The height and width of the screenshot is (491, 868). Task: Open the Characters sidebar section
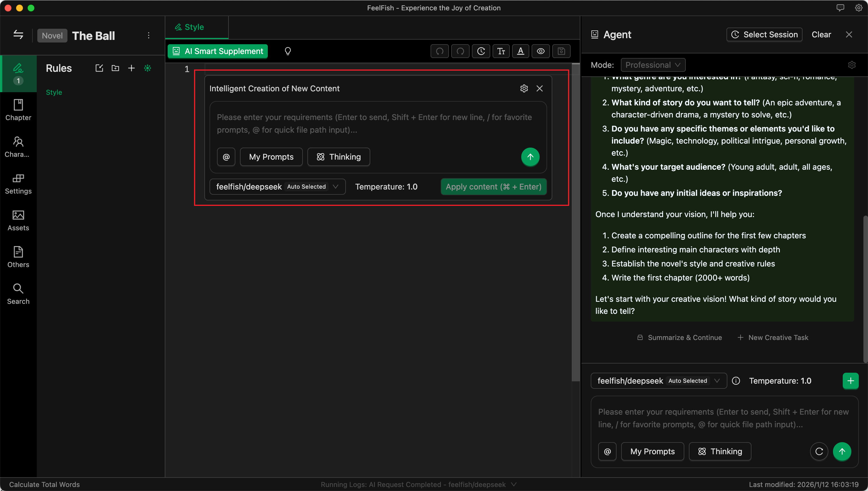point(18,147)
